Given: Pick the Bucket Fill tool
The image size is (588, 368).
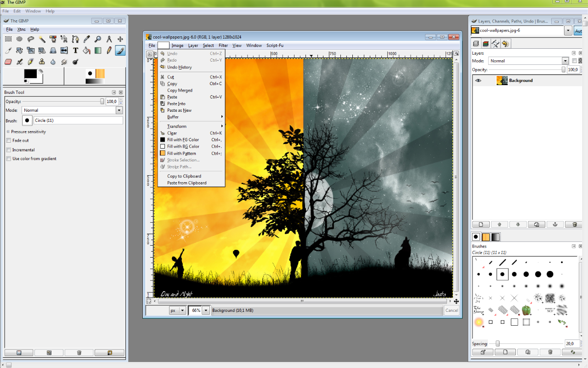Looking at the screenshot, I should (x=86, y=51).
